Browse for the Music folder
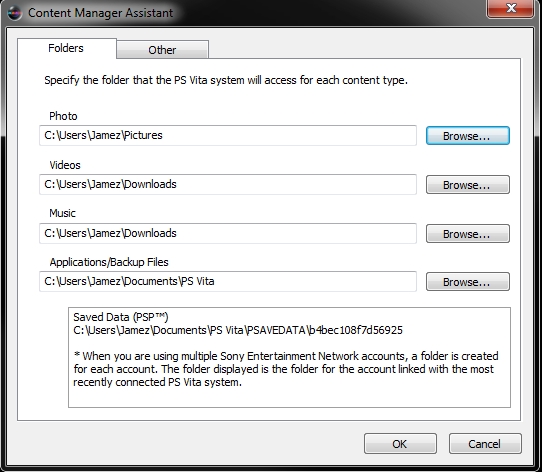542x472 pixels. pyautogui.click(x=468, y=234)
